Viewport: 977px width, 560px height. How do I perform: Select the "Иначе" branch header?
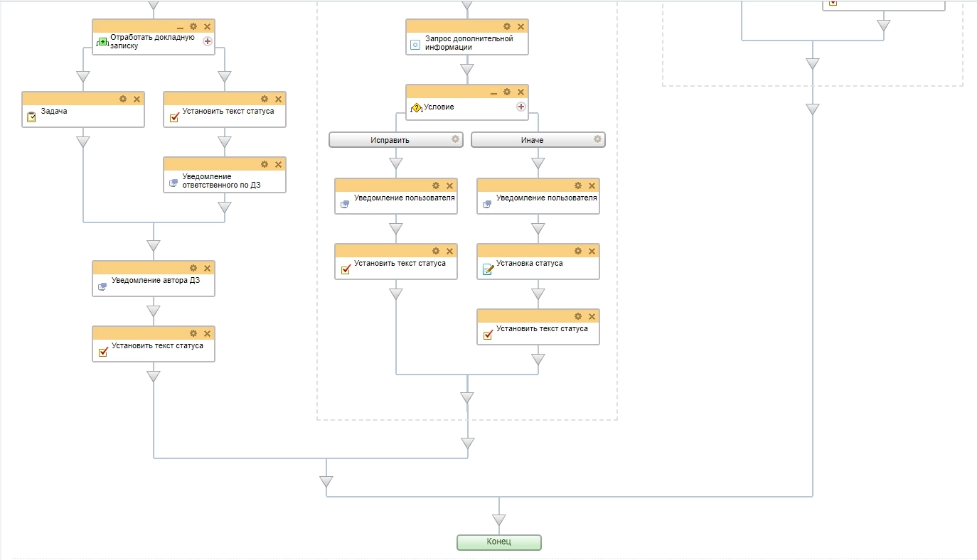point(532,140)
